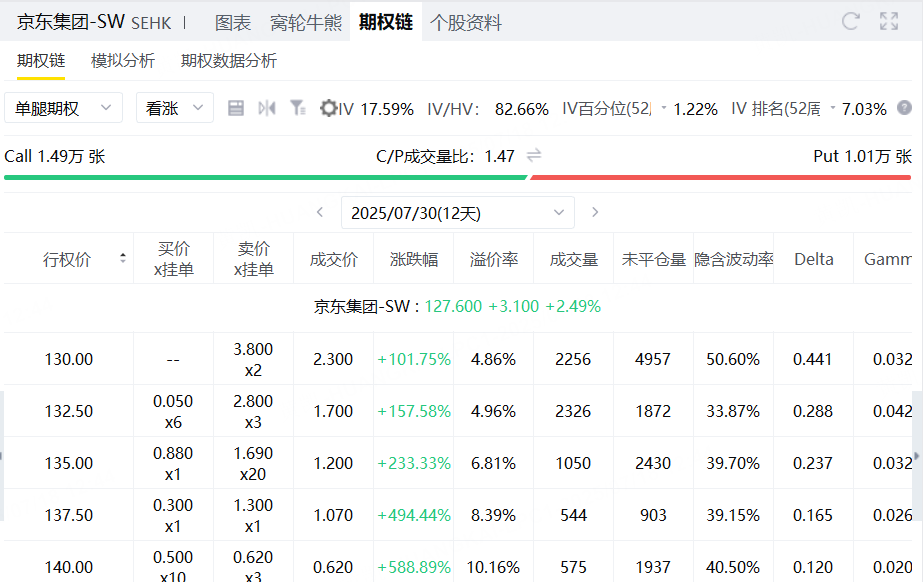This screenshot has width=923, height=582.
Task: Click the Call 1.49万 张 label
Action: pyautogui.click(x=55, y=156)
